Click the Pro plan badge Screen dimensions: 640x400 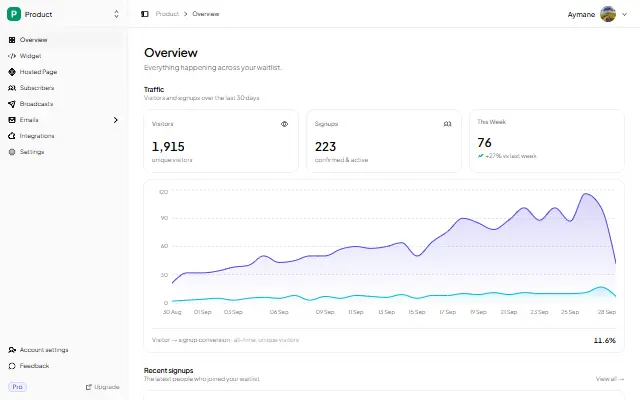point(17,387)
